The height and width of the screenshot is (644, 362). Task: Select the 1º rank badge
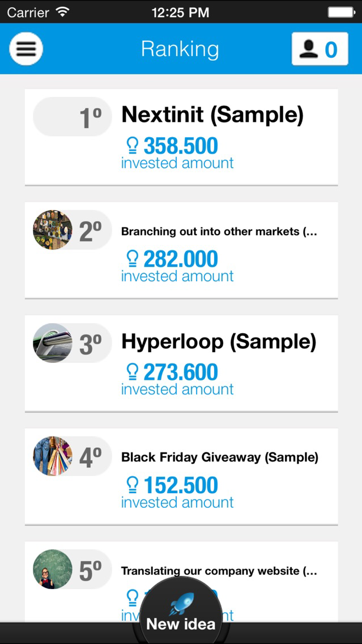click(73, 117)
